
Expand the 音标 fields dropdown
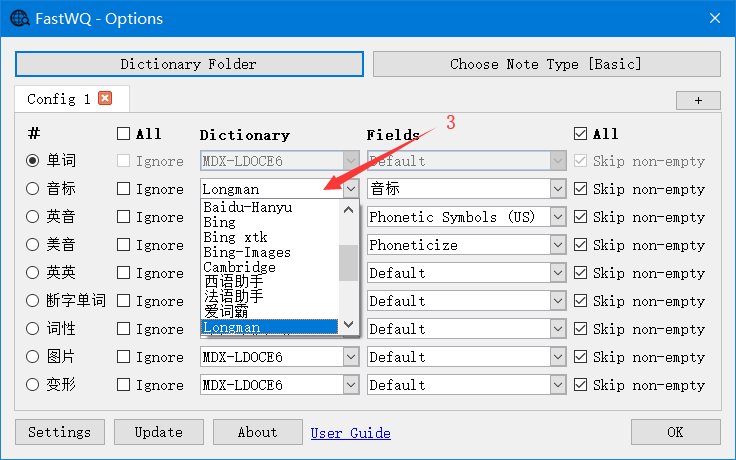tap(557, 189)
